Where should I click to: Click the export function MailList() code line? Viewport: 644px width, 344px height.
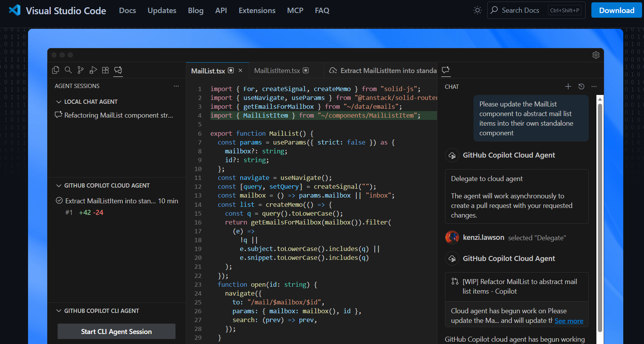coord(262,133)
